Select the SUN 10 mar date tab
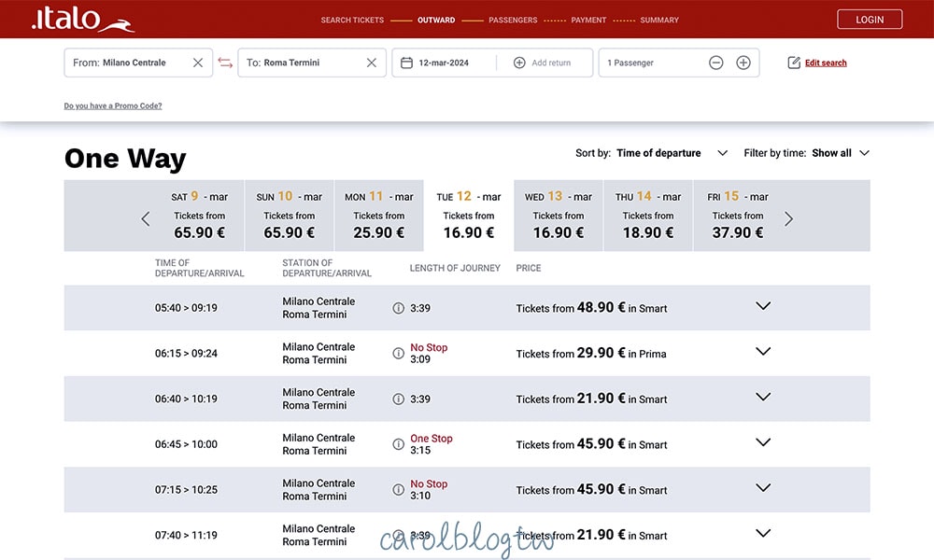This screenshot has height=560, width=934. [x=290, y=216]
